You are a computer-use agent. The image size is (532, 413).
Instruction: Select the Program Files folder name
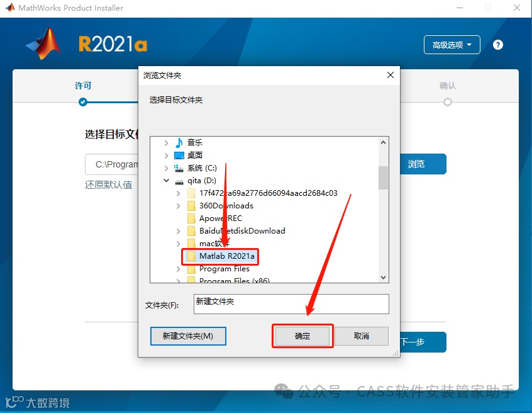pos(224,269)
